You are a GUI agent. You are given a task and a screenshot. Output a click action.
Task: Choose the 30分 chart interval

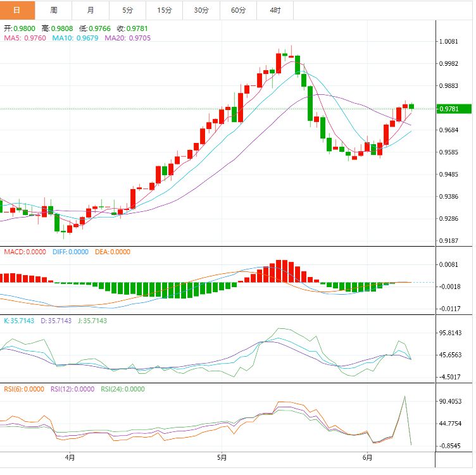pos(201,10)
